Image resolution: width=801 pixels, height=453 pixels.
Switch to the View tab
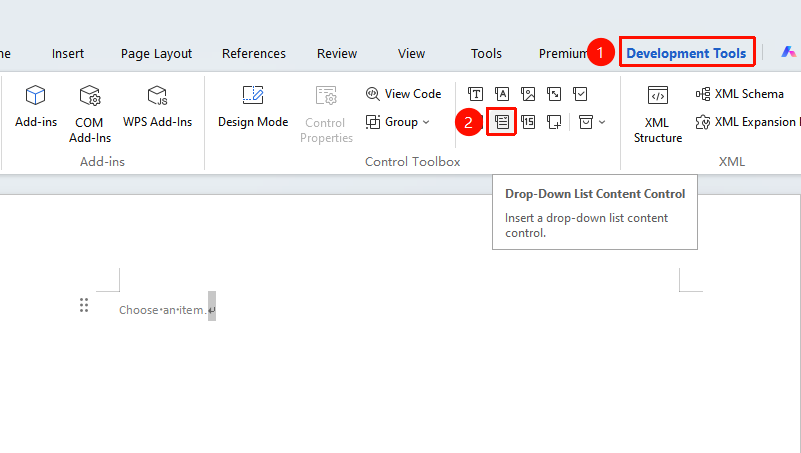pyautogui.click(x=412, y=53)
